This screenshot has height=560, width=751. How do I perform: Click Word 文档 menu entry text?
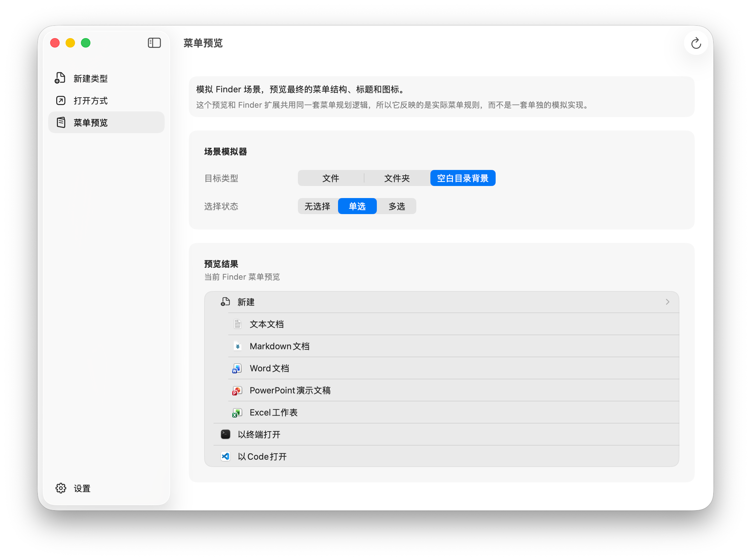(269, 368)
